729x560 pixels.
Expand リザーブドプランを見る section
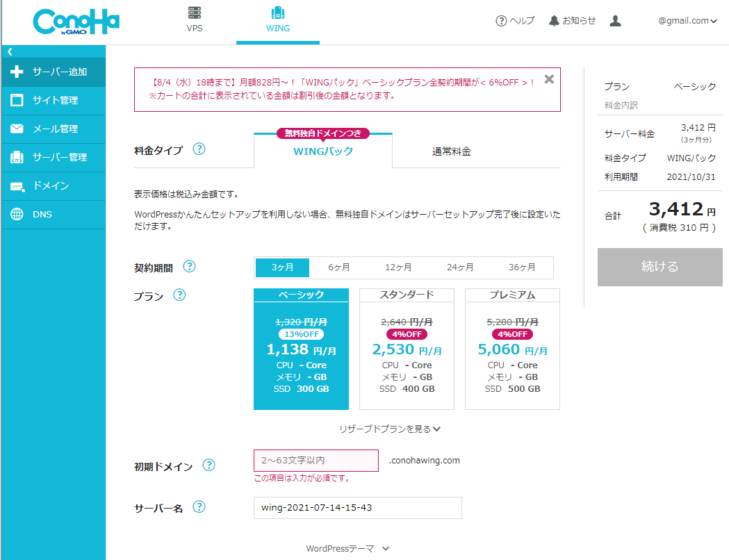pos(390,429)
